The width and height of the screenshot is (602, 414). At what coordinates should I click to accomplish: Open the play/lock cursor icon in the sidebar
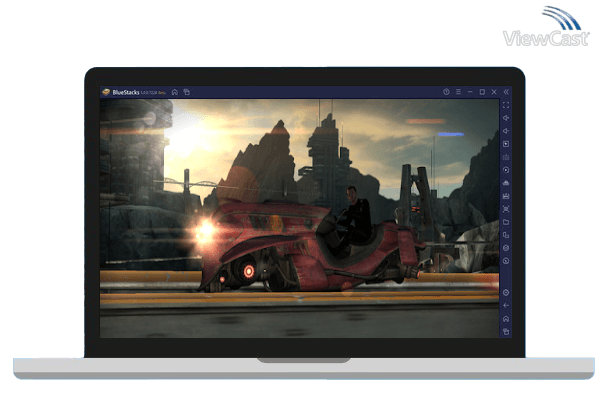tap(506, 144)
